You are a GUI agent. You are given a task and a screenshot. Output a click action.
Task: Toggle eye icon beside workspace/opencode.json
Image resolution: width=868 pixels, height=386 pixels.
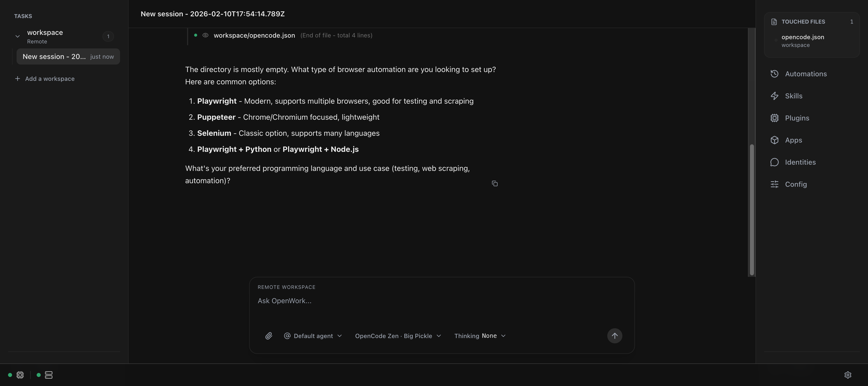pyautogui.click(x=205, y=35)
